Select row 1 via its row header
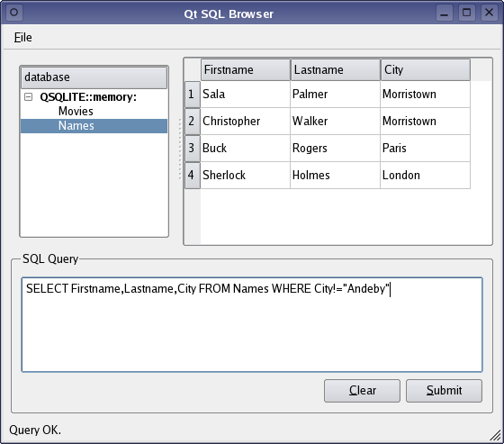This screenshot has height=444, width=504. pos(193,95)
